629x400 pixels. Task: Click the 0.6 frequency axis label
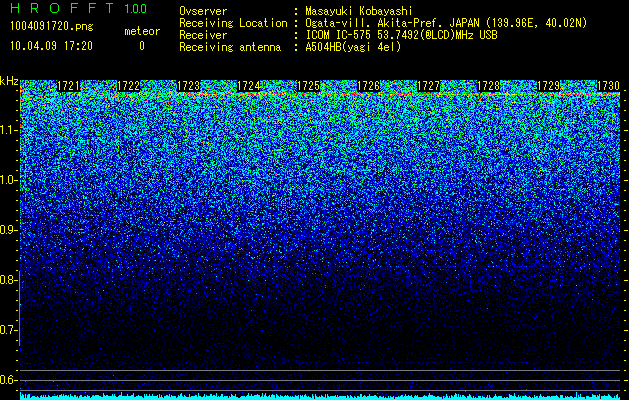[x=8, y=380]
